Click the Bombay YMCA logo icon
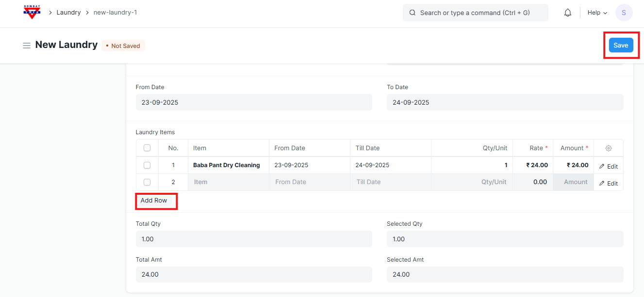The width and height of the screenshot is (644, 297). pos(32,13)
